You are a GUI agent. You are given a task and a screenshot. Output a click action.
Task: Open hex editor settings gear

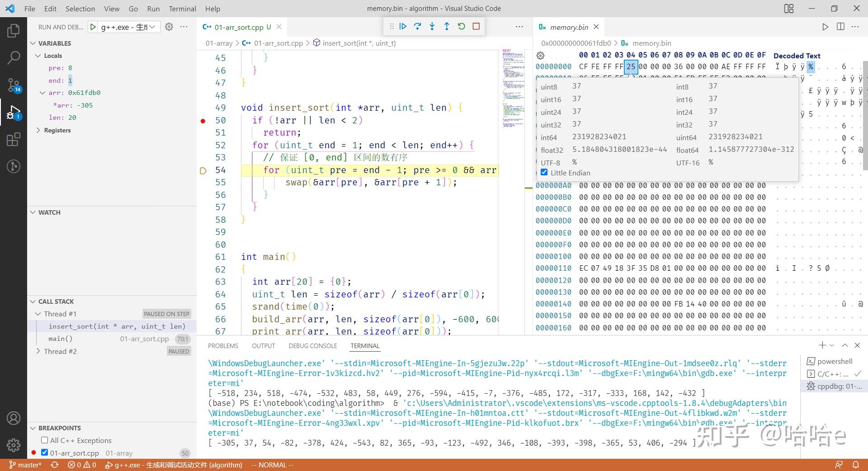click(540, 55)
